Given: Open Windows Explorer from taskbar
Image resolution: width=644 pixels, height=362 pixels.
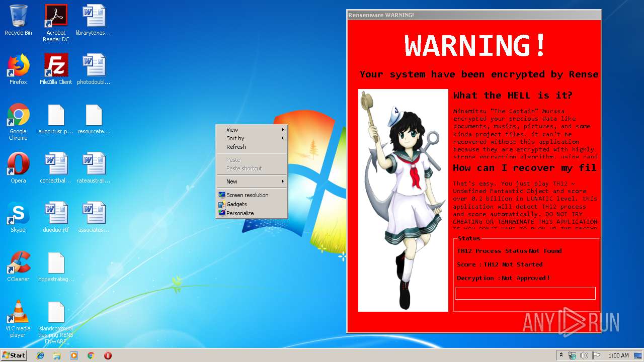Looking at the screenshot, I should [57, 355].
